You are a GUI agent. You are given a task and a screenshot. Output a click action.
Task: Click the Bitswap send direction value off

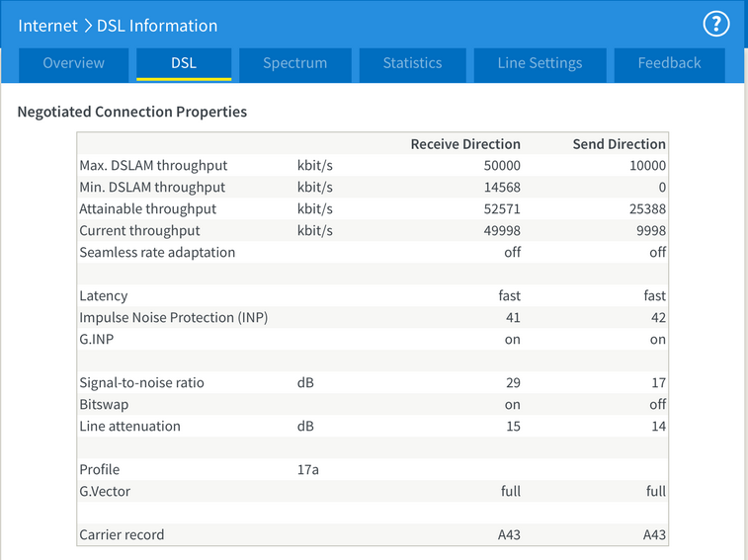pos(657,405)
